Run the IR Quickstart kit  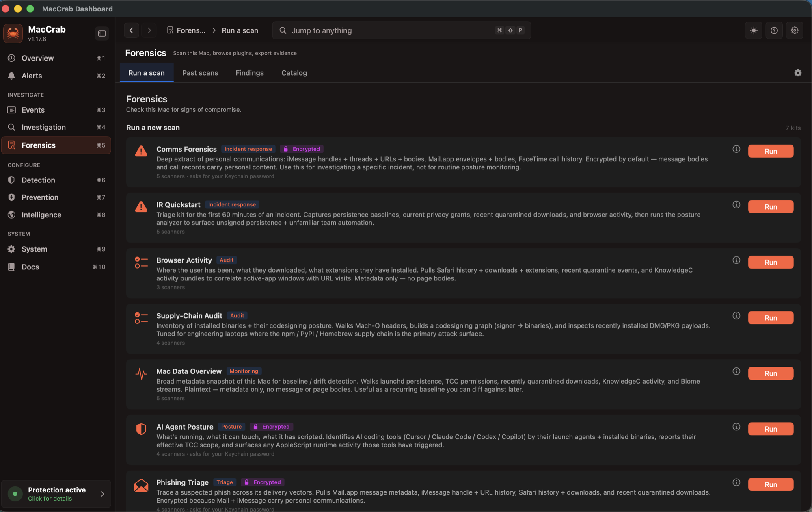(771, 207)
